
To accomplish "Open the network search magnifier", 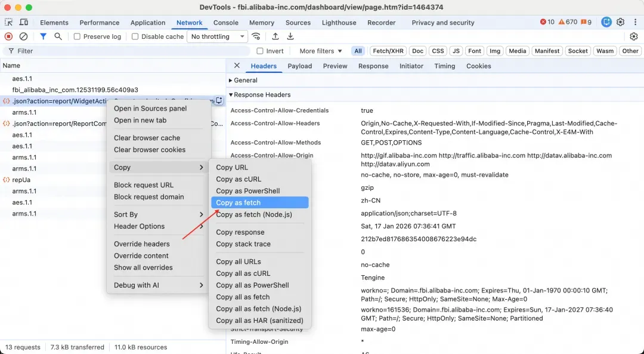I will coord(58,36).
